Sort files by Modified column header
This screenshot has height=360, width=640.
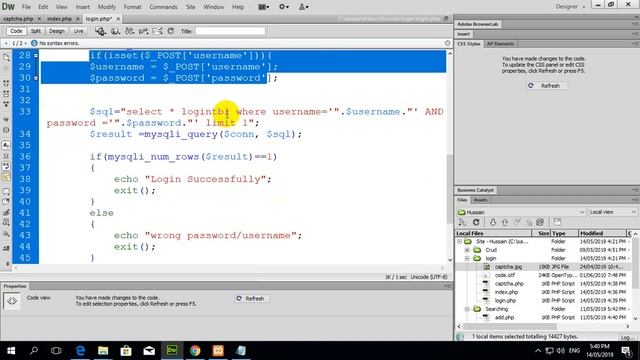coord(602,233)
